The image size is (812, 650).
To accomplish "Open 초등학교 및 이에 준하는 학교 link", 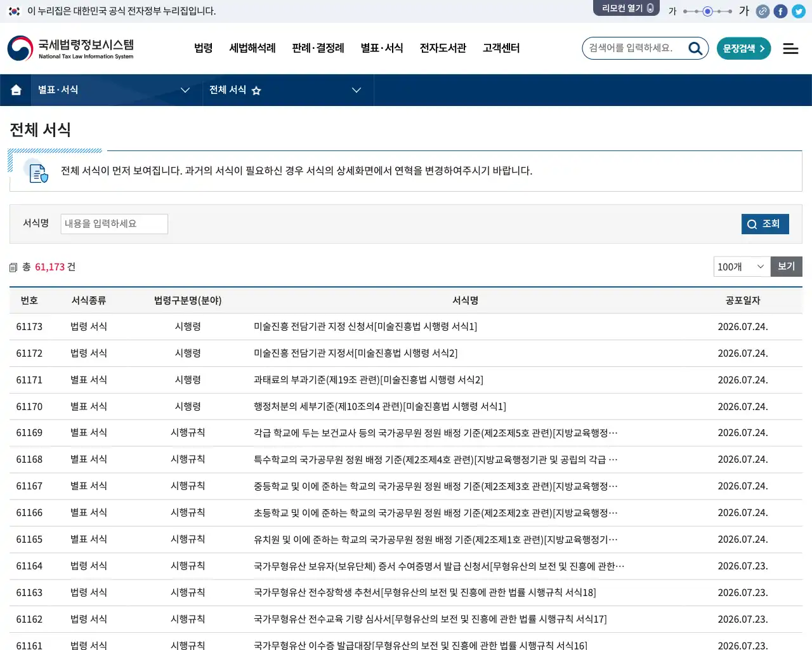I will coord(436,513).
